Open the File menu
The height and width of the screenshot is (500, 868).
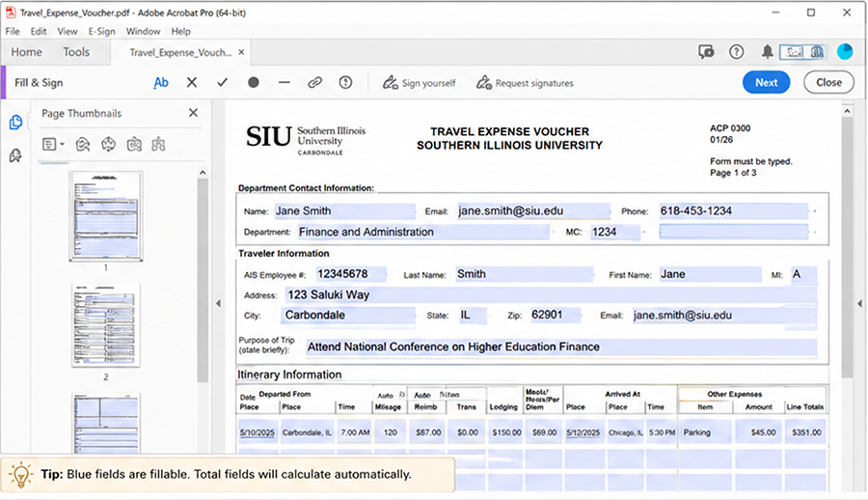point(13,31)
